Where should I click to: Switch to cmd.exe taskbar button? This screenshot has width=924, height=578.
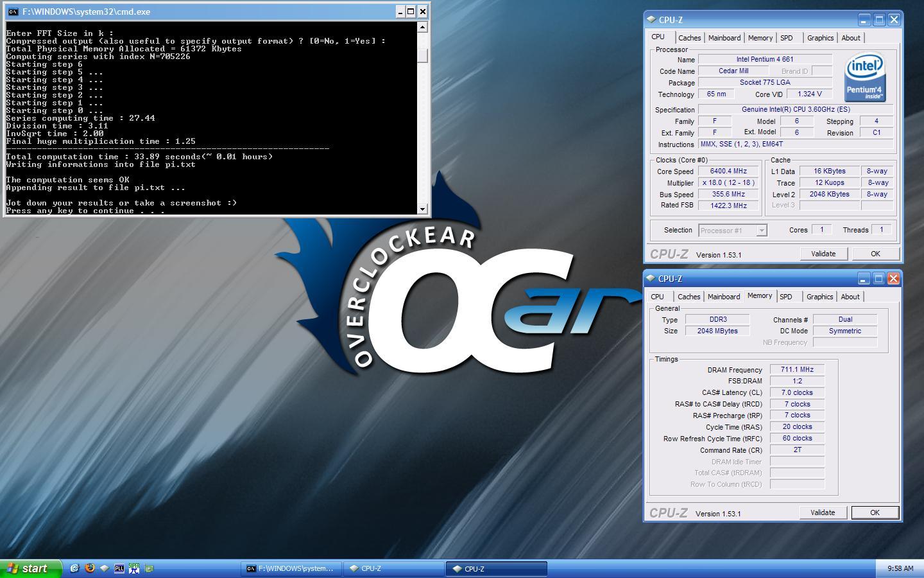[291, 568]
